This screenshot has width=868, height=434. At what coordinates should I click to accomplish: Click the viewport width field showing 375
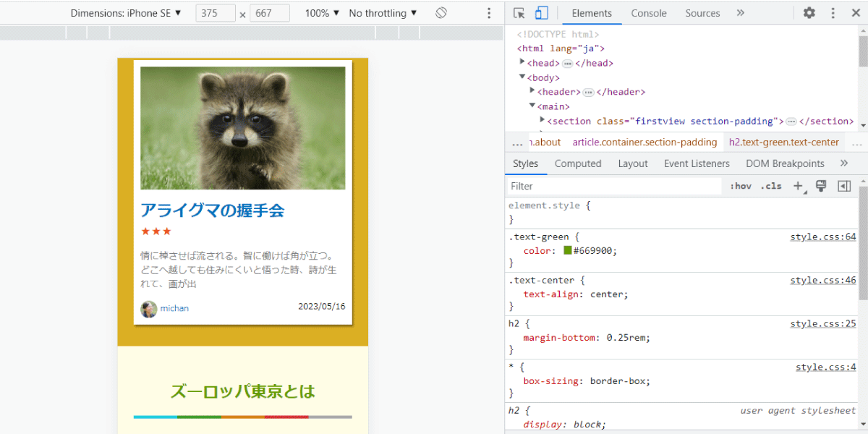tap(216, 13)
